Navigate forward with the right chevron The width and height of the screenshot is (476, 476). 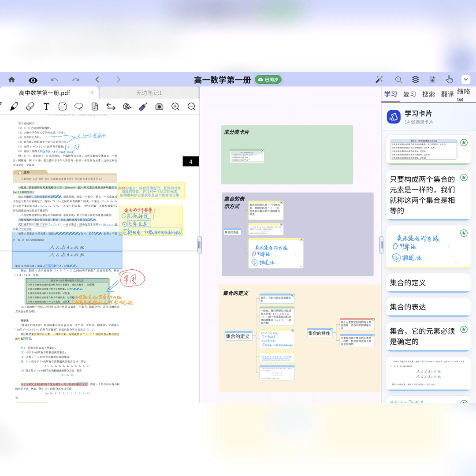coord(119,79)
